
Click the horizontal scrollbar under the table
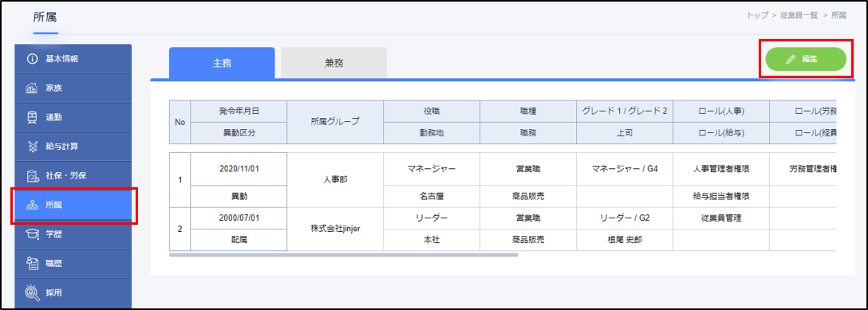coord(343,255)
